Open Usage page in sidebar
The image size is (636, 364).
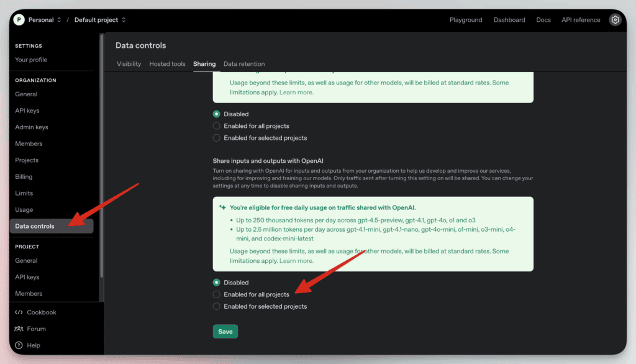coord(24,210)
